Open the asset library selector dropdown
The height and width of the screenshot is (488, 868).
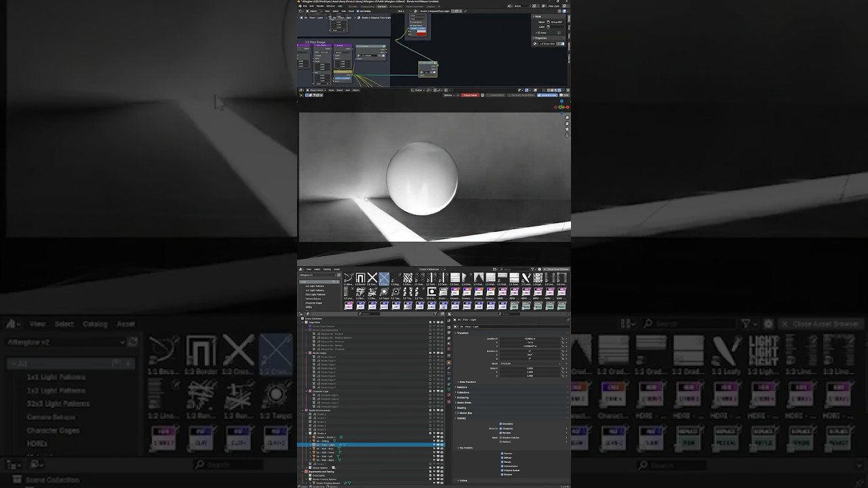click(x=319, y=275)
